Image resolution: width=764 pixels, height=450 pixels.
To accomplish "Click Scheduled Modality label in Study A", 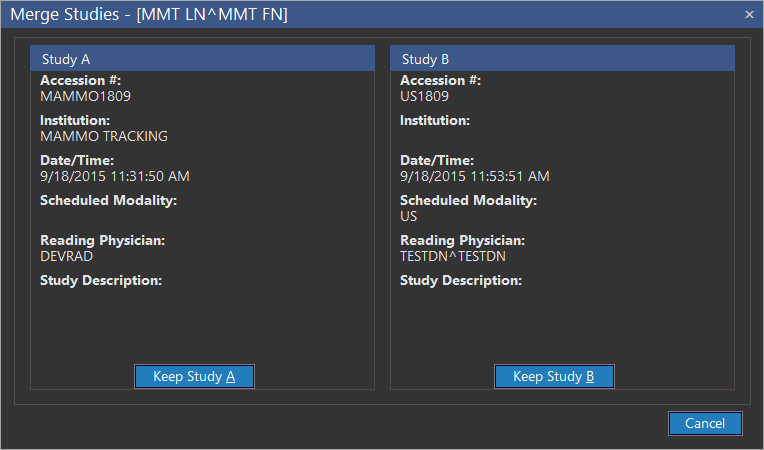I will click(x=108, y=201).
